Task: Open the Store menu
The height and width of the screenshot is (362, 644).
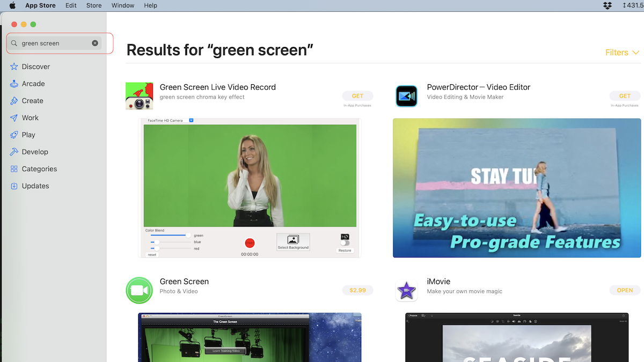Action: [94, 5]
